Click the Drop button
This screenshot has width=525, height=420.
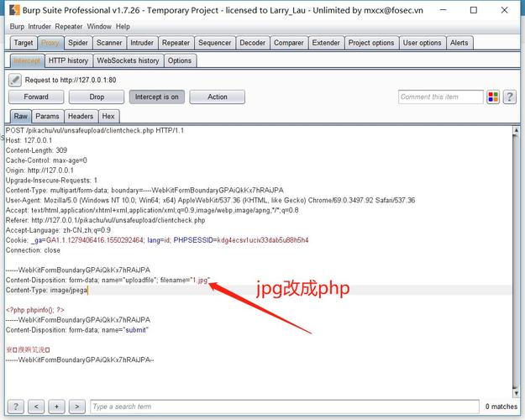pos(97,97)
